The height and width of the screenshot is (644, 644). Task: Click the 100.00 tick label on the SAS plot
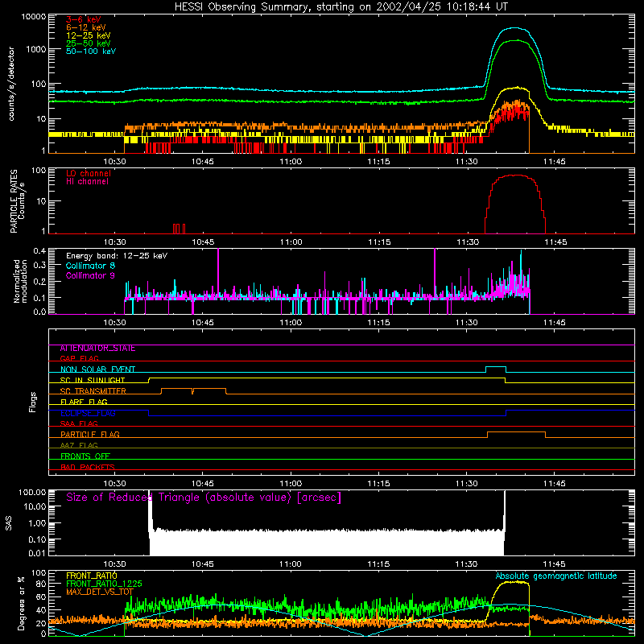[x=32, y=492]
